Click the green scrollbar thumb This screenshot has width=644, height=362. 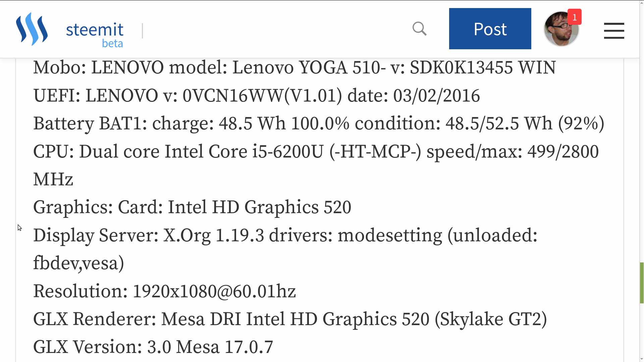point(642,283)
